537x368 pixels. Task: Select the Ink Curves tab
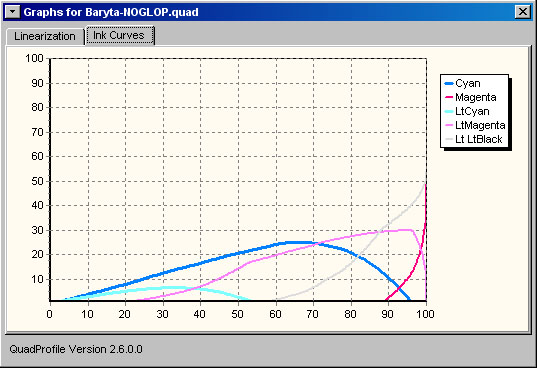[x=119, y=35]
